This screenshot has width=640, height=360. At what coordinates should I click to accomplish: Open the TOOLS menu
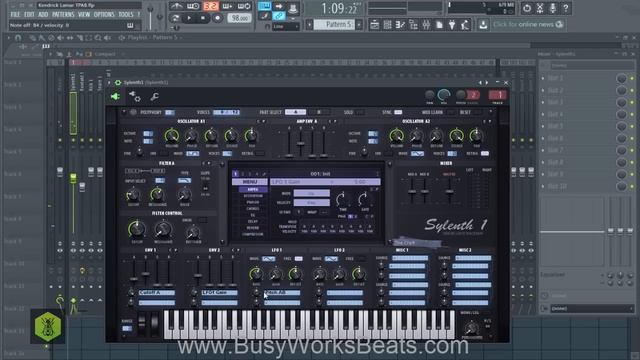(126, 15)
